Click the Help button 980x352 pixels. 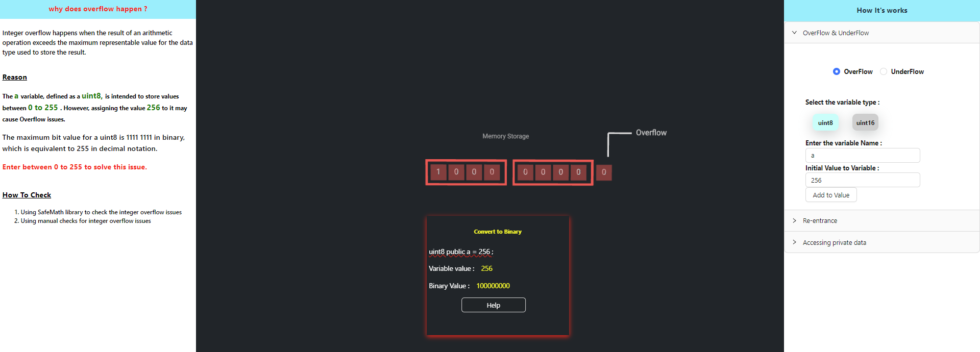coord(493,305)
